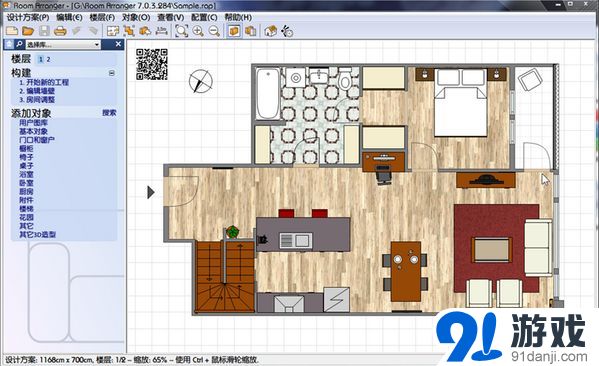Click the 搜索 link beside 添加对象
The width and height of the screenshot is (599, 366).
coord(109,113)
